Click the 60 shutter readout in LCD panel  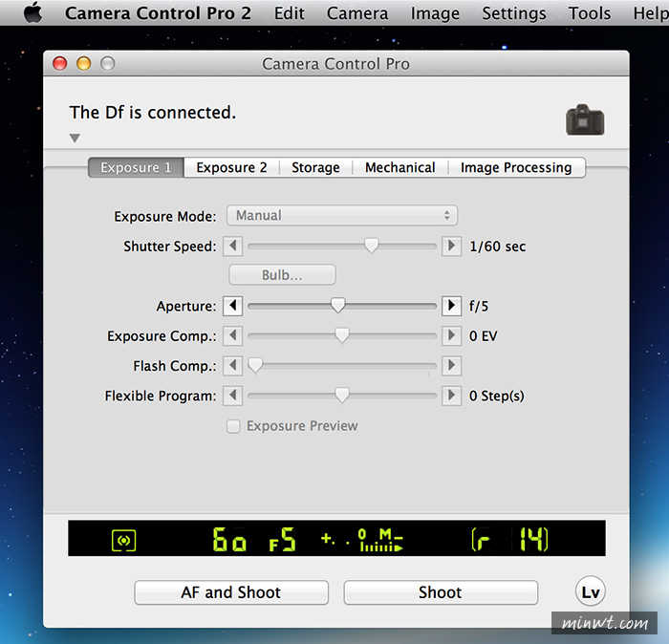(229, 540)
